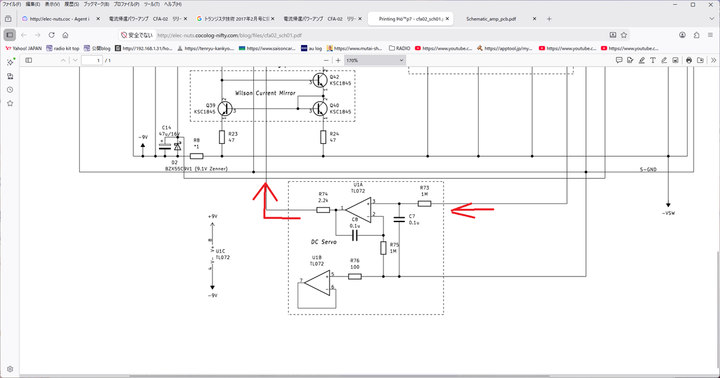The width and height of the screenshot is (720, 378).
Task: Bookmark this page with the star icon
Action: (x=624, y=35)
